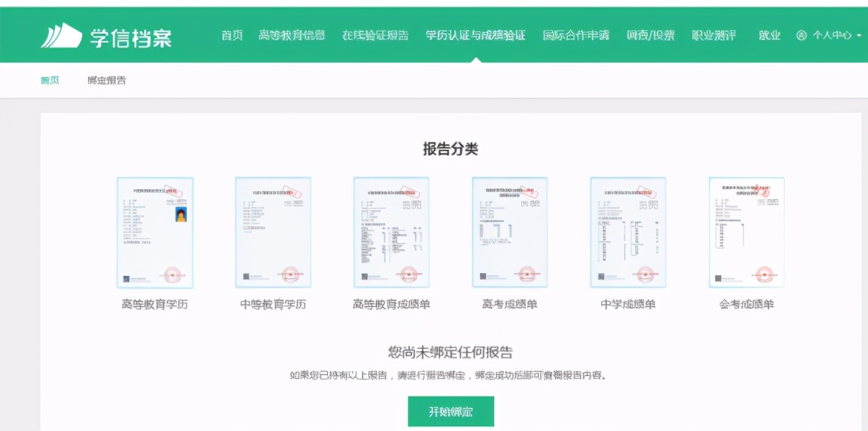Viewport: 868px width, 431px height.
Task: Navigate to the 就业 page
Action: tap(768, 35)
